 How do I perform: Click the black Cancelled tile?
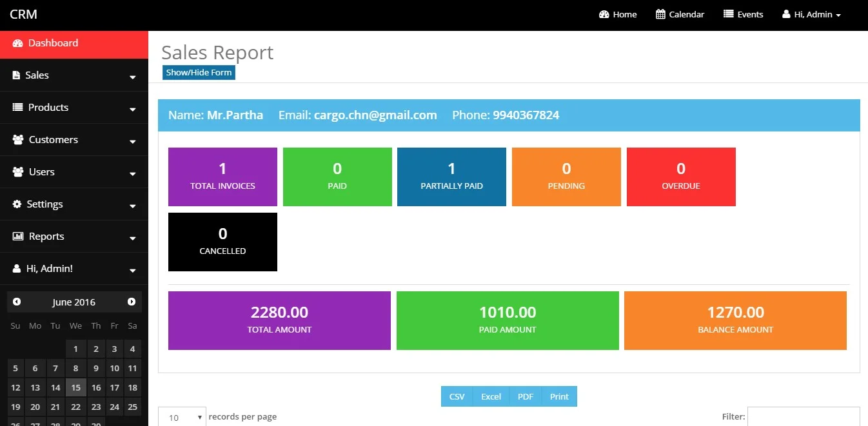tap(222, 242)
